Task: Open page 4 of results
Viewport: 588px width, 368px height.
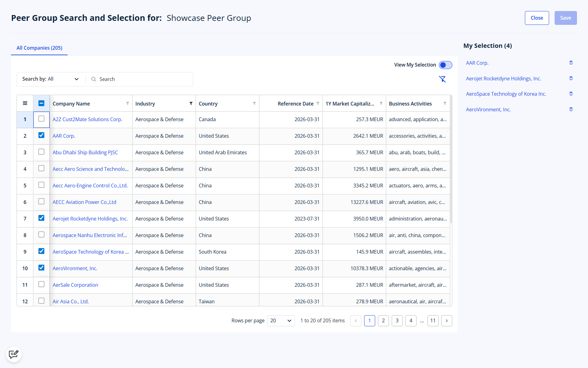Action: [x=411, y=321]
